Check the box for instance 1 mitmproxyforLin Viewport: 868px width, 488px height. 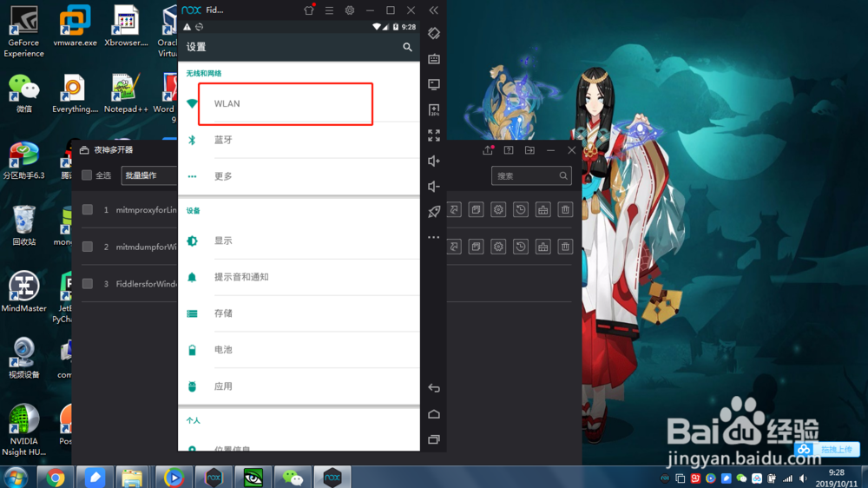(x=88, y=209)
